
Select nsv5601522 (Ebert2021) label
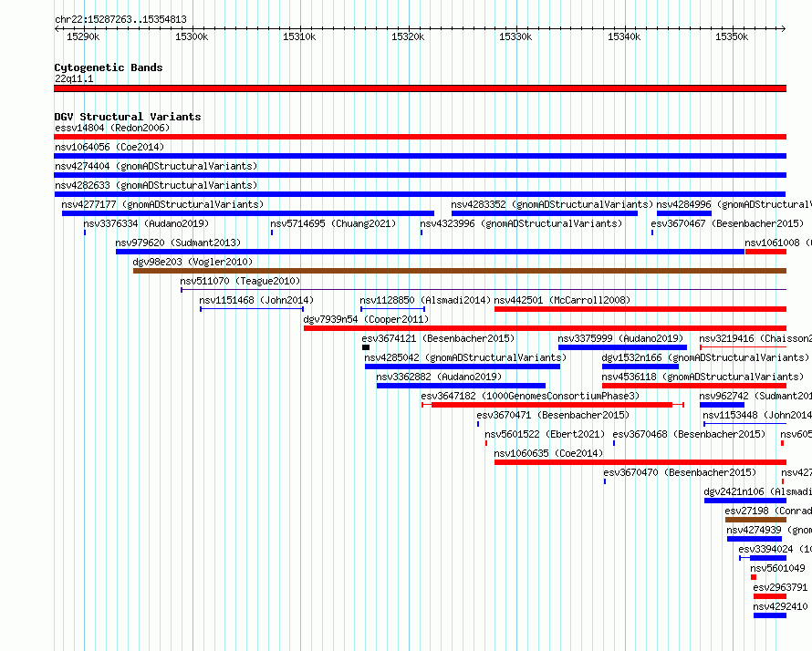pyautogui.click(x=545, y=434)
